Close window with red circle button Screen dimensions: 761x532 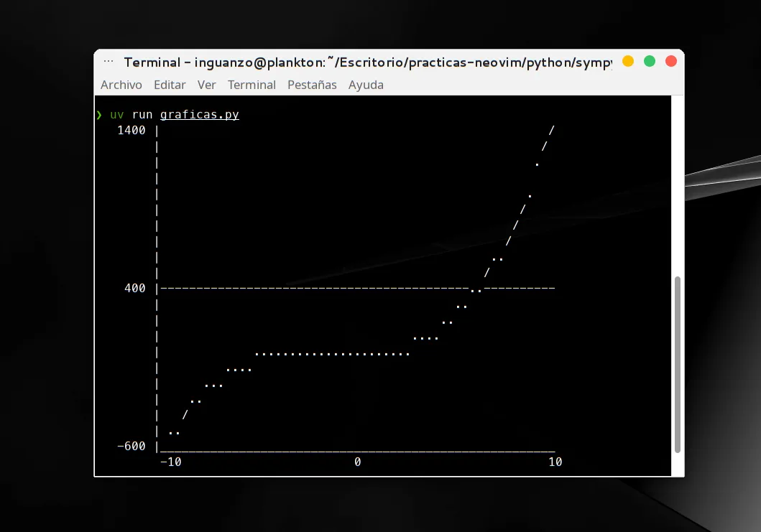[670, 61]
